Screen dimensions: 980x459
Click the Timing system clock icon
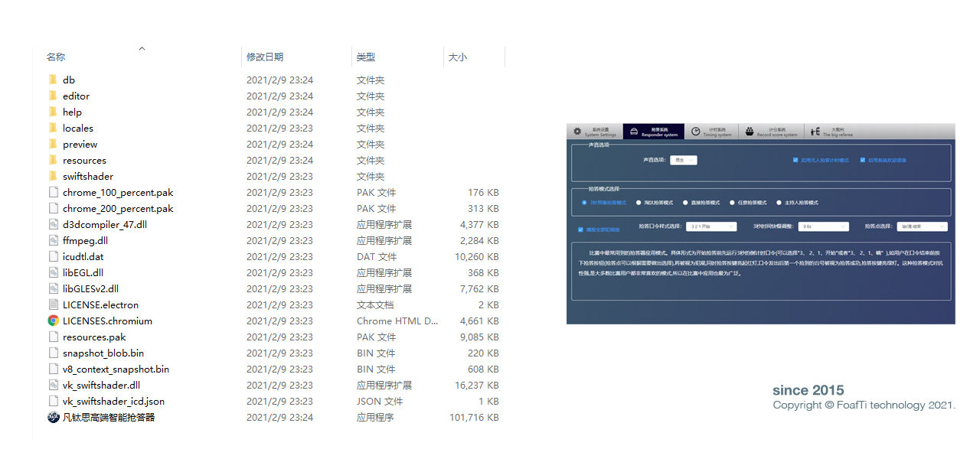(695, 132)
